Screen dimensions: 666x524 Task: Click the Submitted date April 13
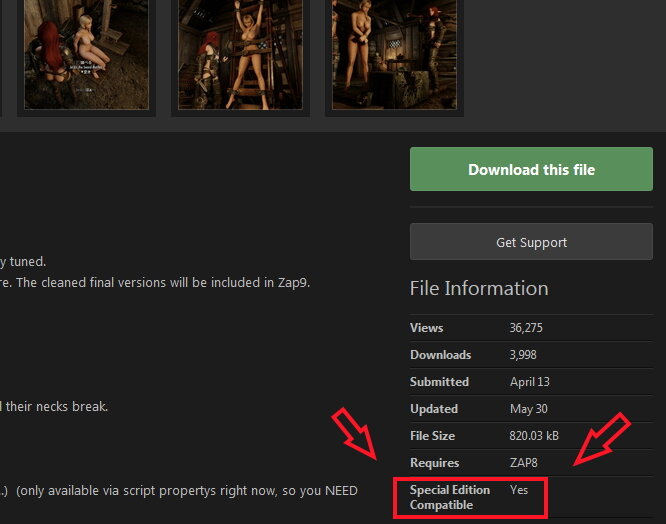click(530, 382)
